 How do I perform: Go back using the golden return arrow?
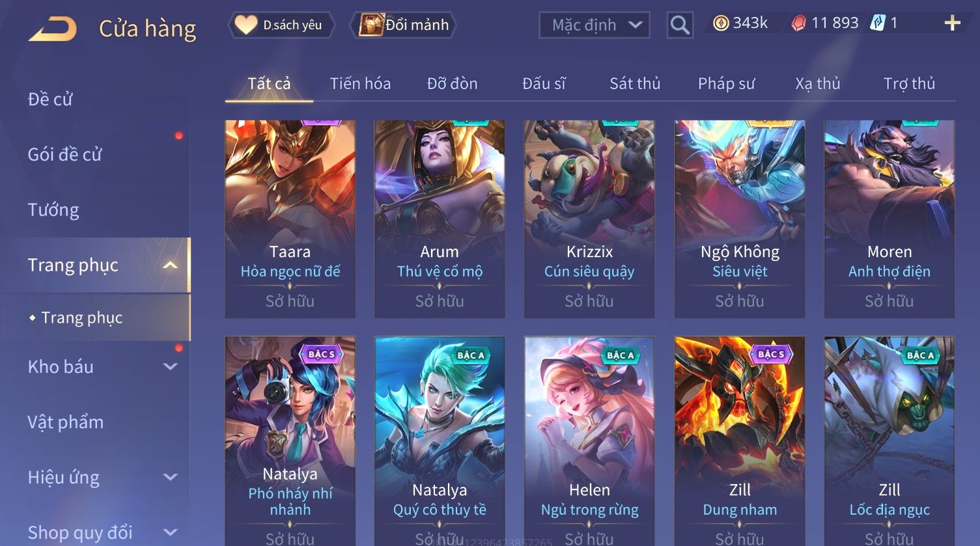[x=52, y=29]
